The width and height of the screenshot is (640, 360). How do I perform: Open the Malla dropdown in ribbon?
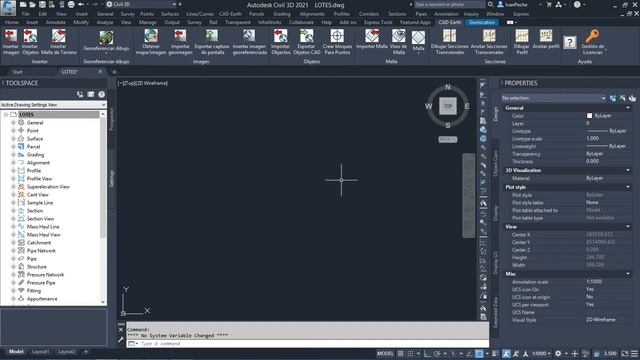coord(418,53)
